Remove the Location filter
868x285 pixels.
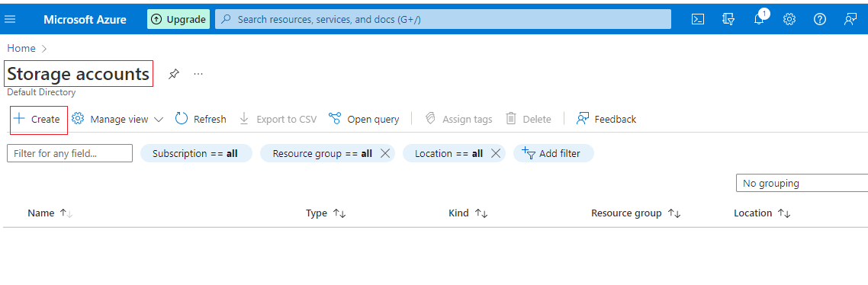pyautogui.click(x=496, y=153)
